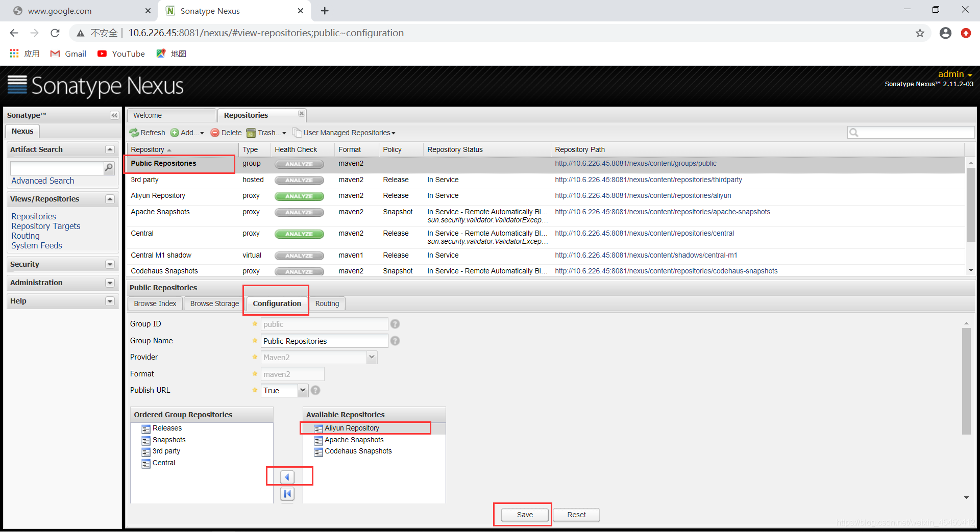Select Aliyun Repository in Available Repositories
Screen dimensions: 980x532
[352, 428]
